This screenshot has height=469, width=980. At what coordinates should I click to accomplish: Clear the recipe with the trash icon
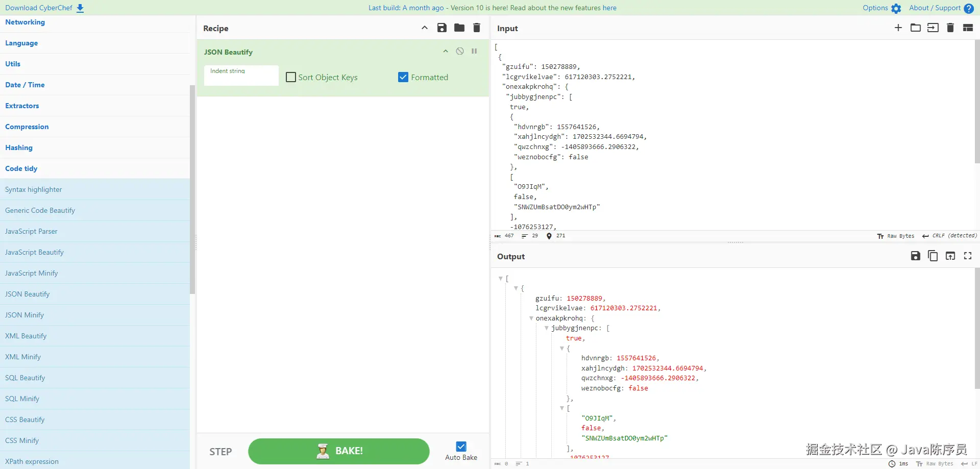[x=477, y=28]
